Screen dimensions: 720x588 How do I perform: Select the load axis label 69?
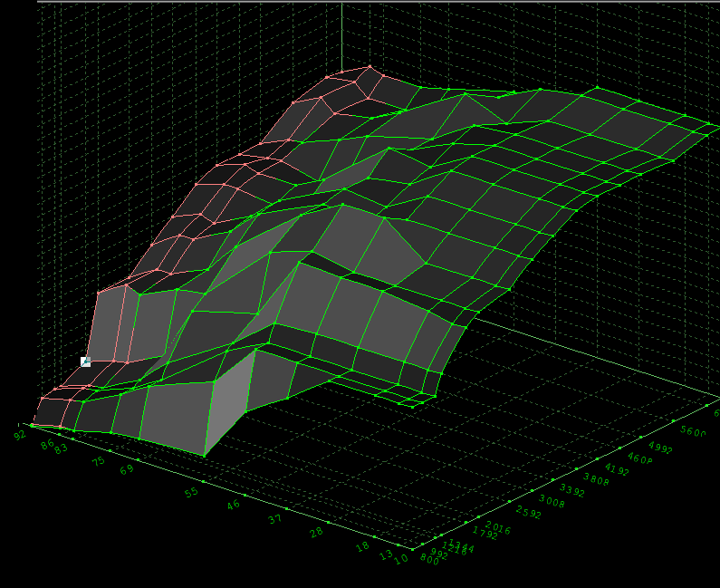tap(127, 469)
